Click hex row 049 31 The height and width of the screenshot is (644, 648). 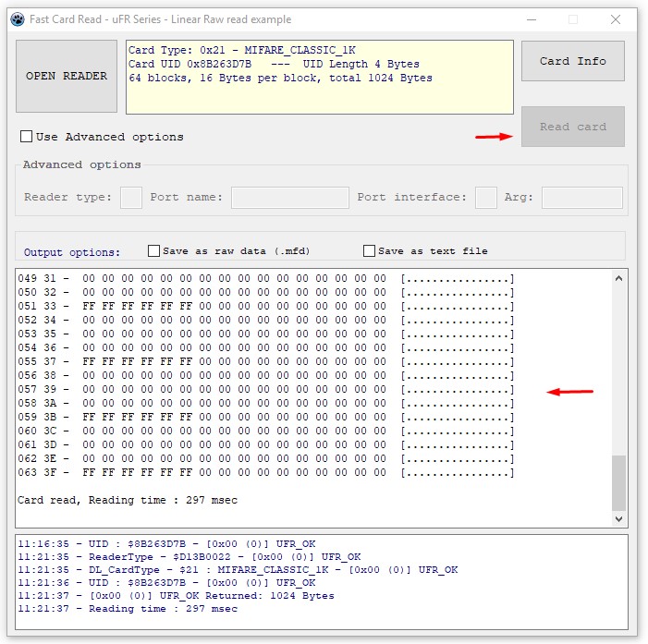(265, 278)
